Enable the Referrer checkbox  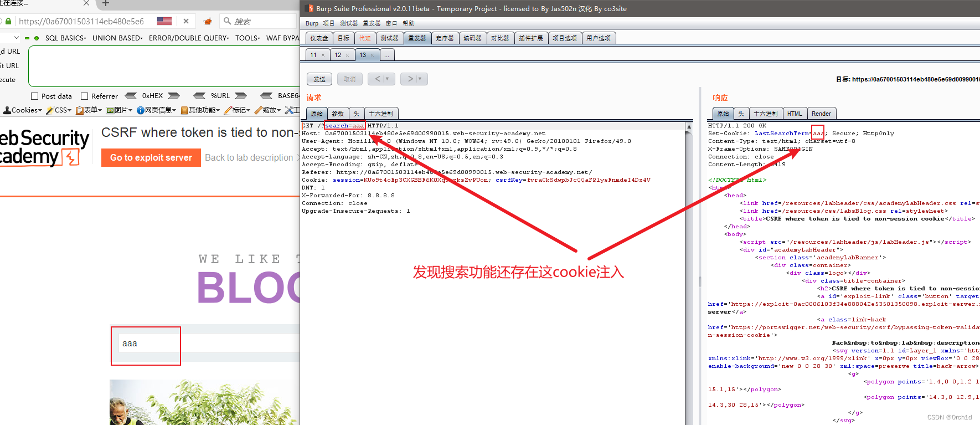pos(85,96)
